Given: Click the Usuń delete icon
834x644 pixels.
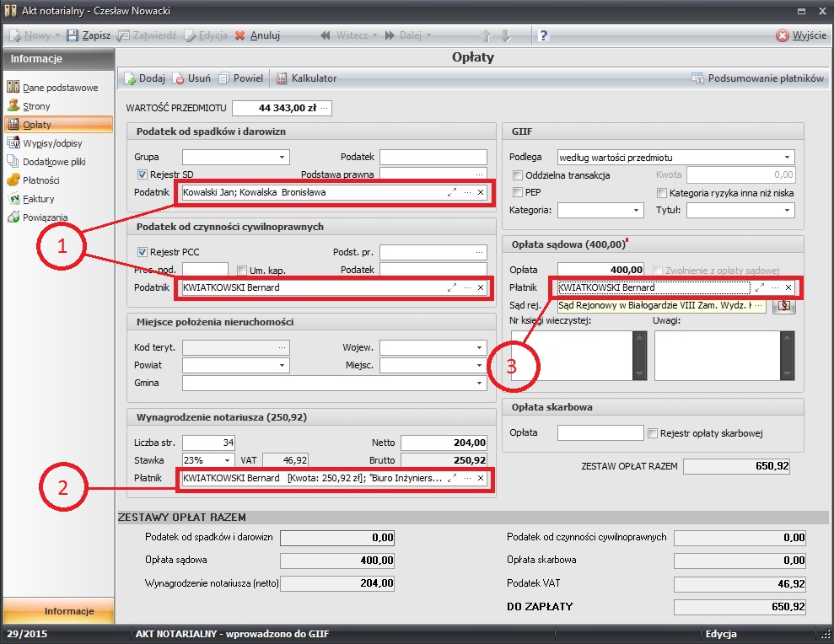Looking at the screenshot, I should 178,78.
